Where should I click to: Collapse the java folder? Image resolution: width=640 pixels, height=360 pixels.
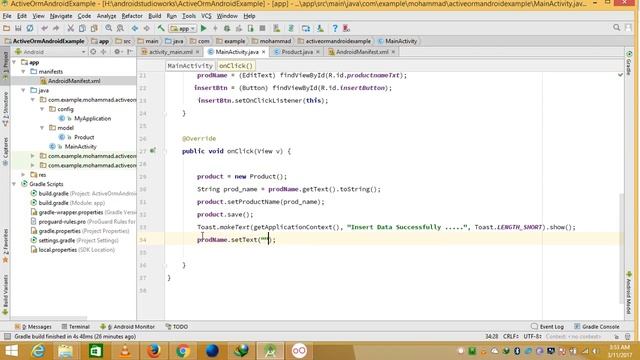pos(24,90)
